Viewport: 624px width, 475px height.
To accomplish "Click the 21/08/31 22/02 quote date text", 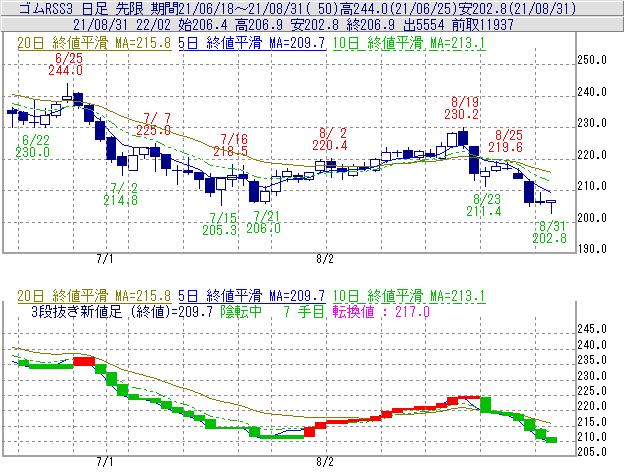I will pos(122,25).
